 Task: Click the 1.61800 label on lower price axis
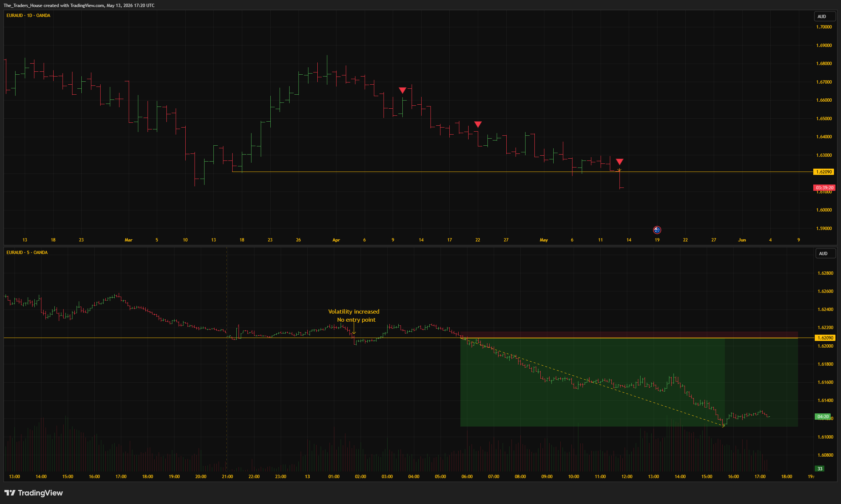(825, 364)
